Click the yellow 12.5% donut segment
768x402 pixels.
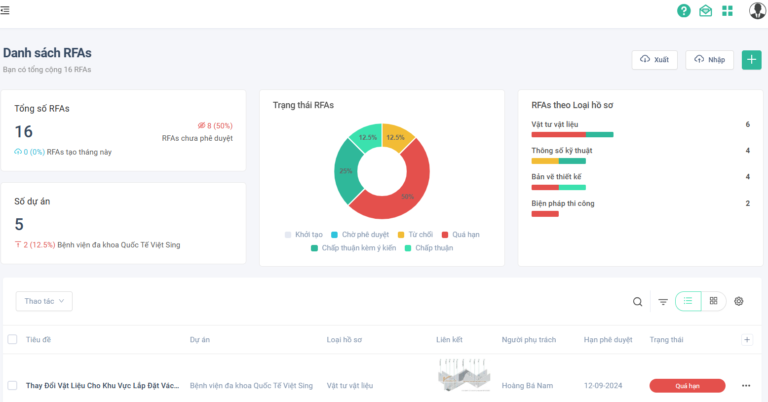[x=396, y=137]
